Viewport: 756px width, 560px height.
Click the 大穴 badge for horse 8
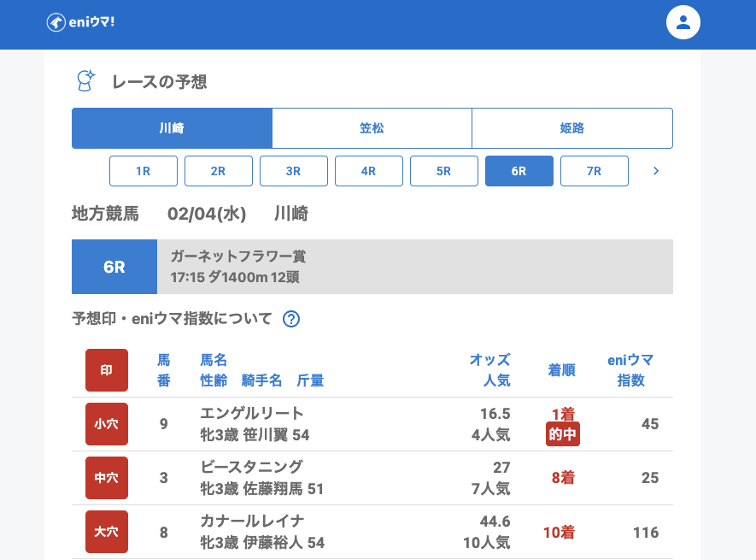coord(107,532)
